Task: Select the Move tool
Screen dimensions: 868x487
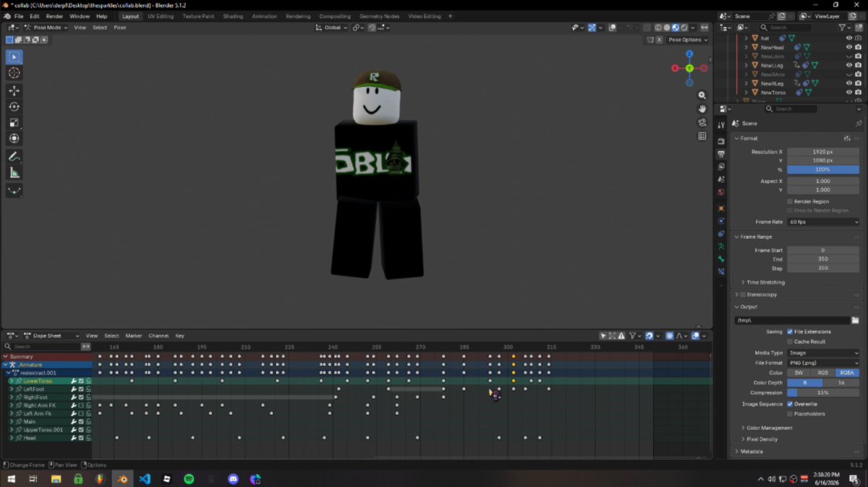Action: click(x=14, y=90)
